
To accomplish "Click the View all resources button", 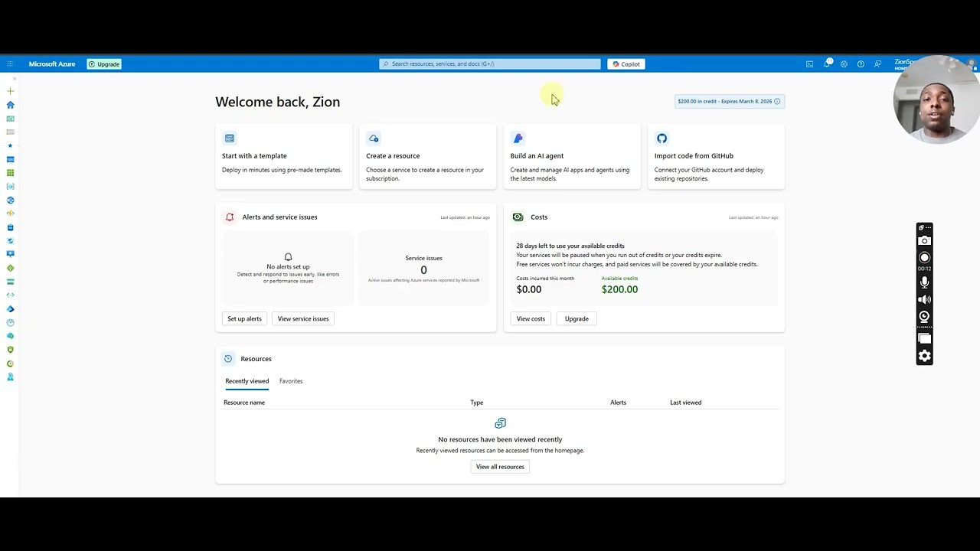I will coord(500,467).
